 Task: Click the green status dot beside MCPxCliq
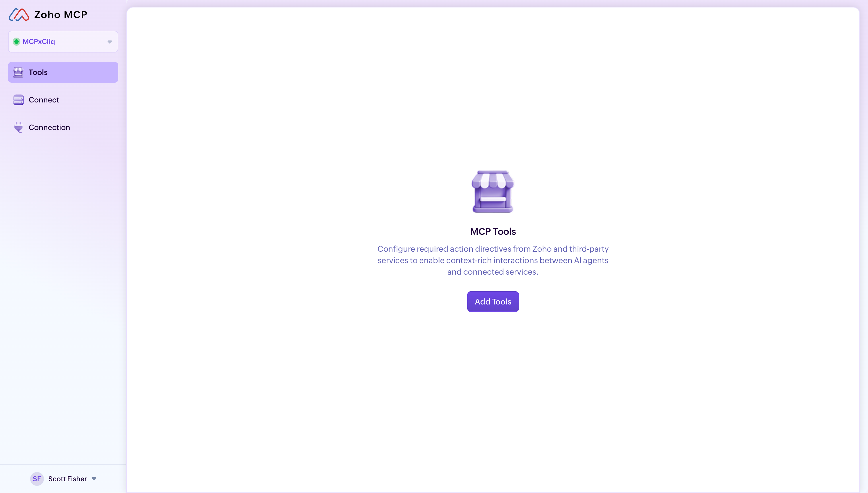[16, 42]
